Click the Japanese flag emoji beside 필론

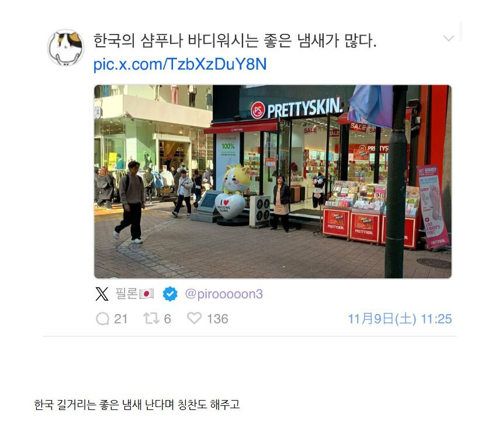tap(146, 294)
